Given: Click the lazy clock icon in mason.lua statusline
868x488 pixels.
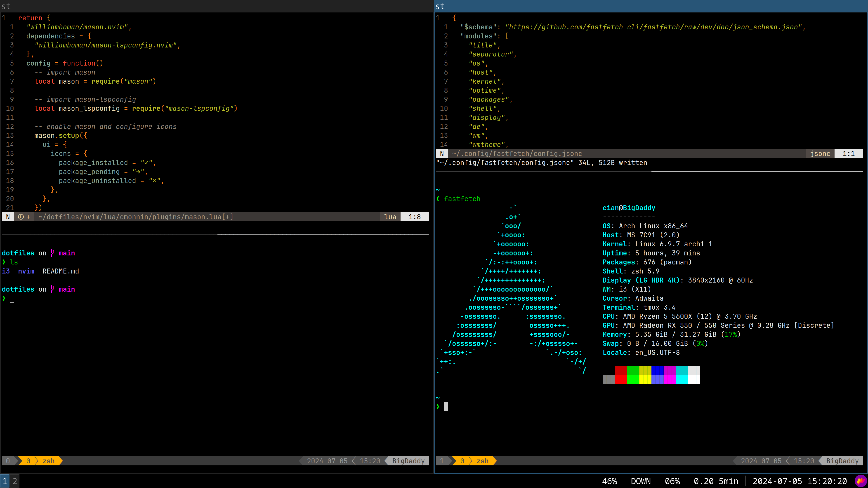Looking at the screenshot, I should coord(21,217).
